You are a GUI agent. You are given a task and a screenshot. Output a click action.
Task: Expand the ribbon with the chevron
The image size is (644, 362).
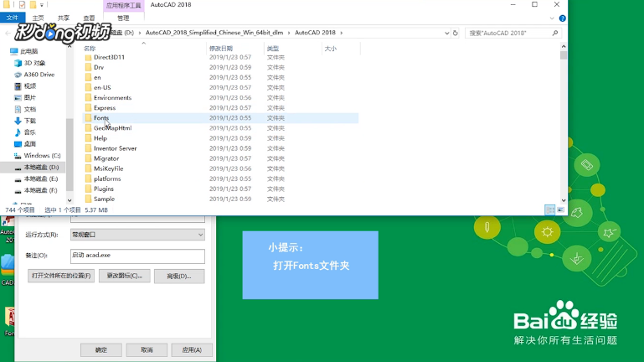552,18
